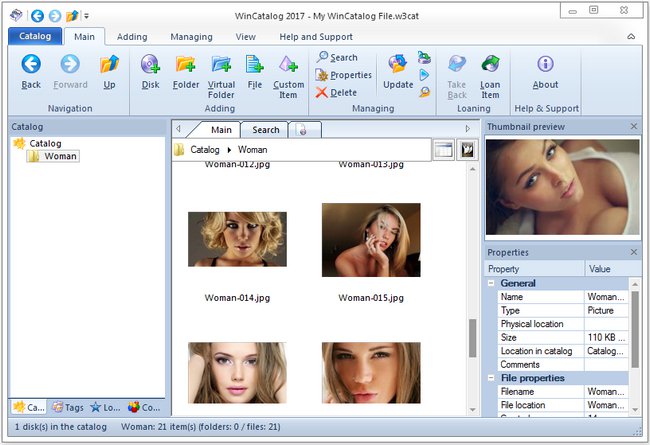Collapse the ribbon with the arrow
Screen dimensions: 650x445
point(631,37)
